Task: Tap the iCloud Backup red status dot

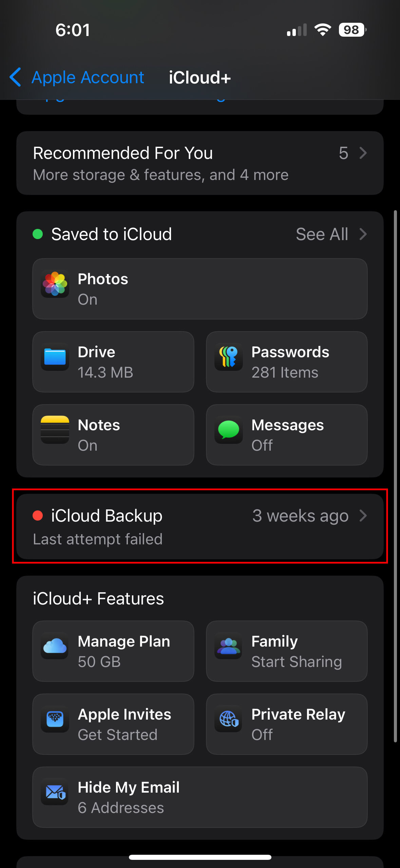Action: (x=38, y=516)
